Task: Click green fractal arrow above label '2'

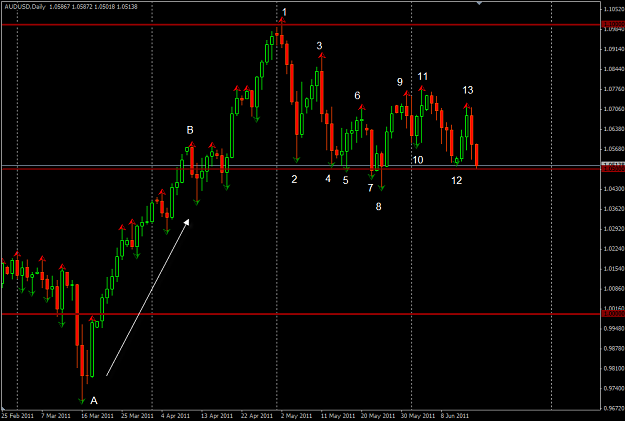Action: 297,160
